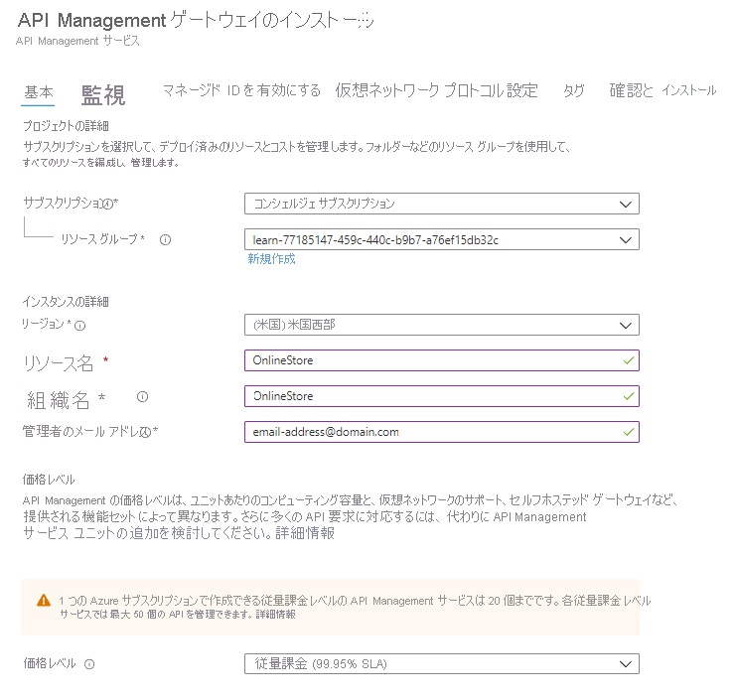Select the タグ tab

point(573,90)
